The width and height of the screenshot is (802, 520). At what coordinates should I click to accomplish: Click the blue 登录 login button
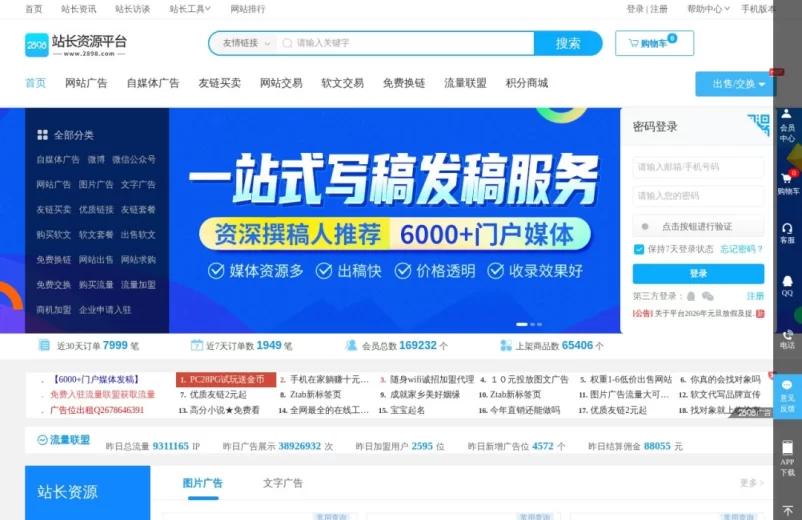(x=698, y=274)
